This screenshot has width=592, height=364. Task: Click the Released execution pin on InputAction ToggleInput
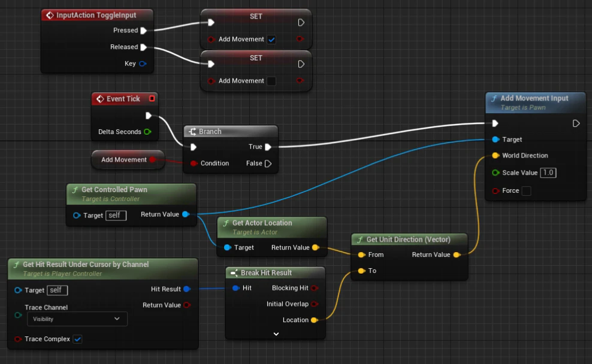click(x=143, y=47)
